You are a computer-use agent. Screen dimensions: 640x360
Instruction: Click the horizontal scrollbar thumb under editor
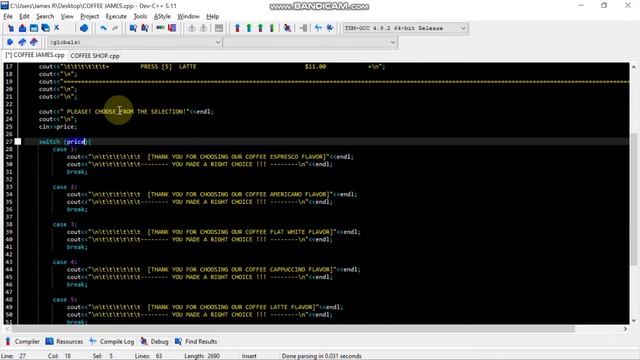click(293, 329)
